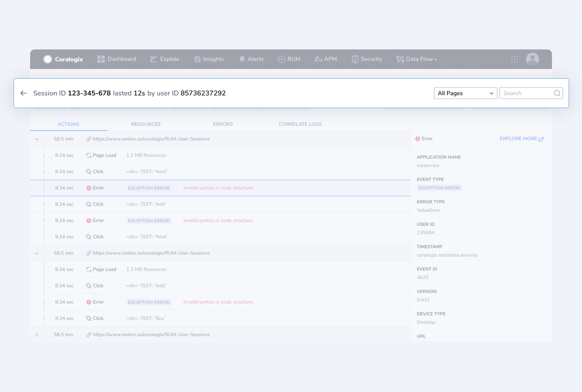Click the version value 0.432

(423, 300)
